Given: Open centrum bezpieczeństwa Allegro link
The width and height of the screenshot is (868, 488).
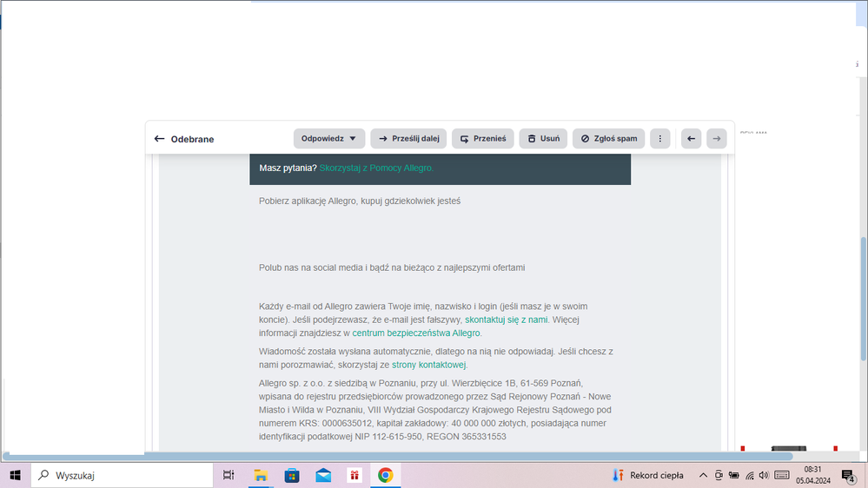Looking at the screenshot, I should 416,333.
